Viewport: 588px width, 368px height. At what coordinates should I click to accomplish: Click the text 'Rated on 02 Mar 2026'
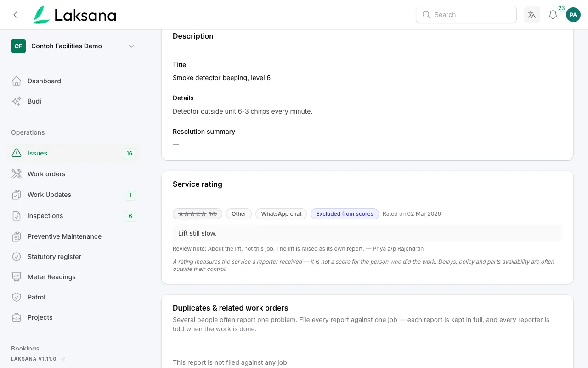pos(412,214)
